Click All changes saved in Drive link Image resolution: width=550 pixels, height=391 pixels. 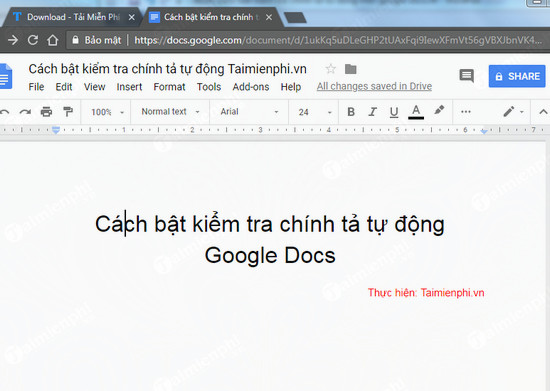click(x=374, y=86)
